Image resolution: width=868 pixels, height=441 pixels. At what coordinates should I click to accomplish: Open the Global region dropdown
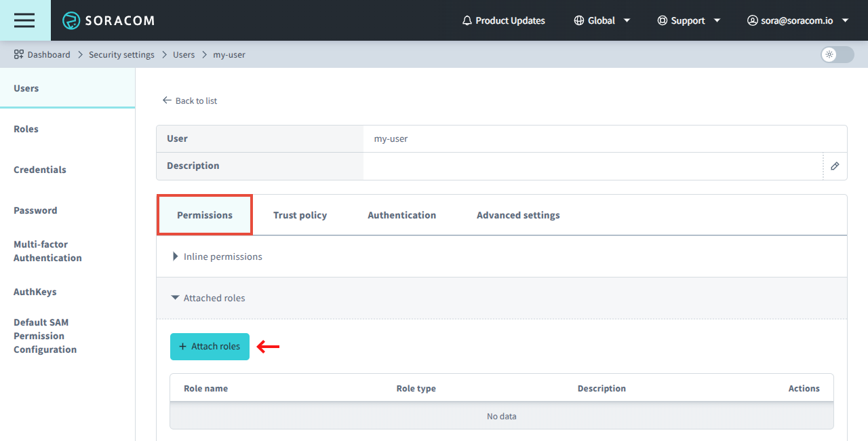click(x=602, y=20)
